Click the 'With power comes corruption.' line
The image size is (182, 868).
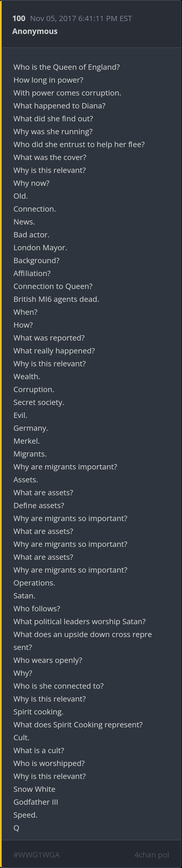[x=67, y=93]
